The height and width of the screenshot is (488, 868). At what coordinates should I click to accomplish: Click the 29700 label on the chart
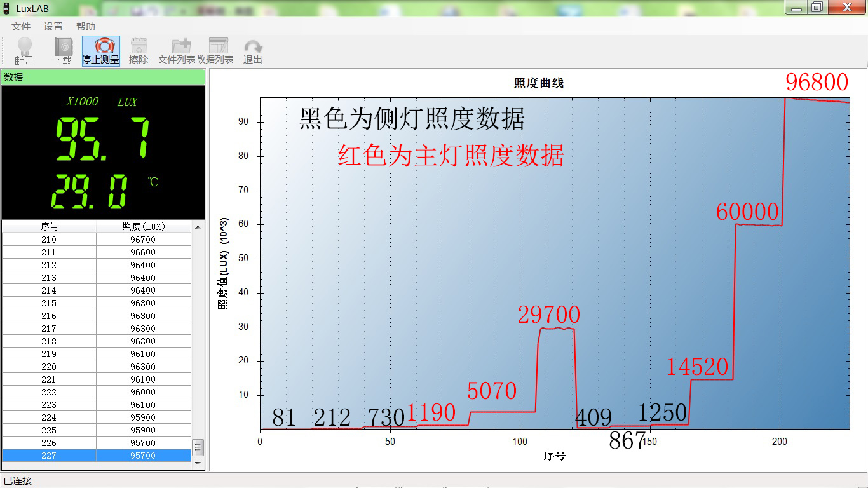pos(549,315)
